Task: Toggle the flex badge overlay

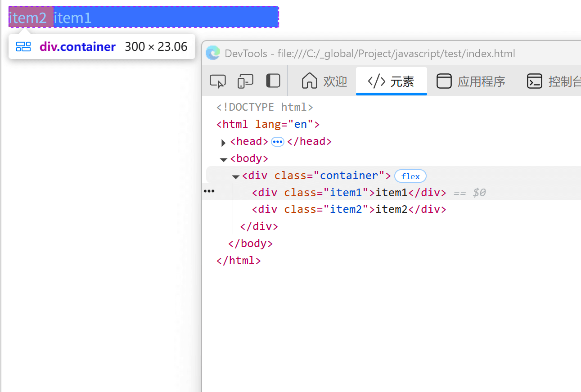Action: coord(410,176)
